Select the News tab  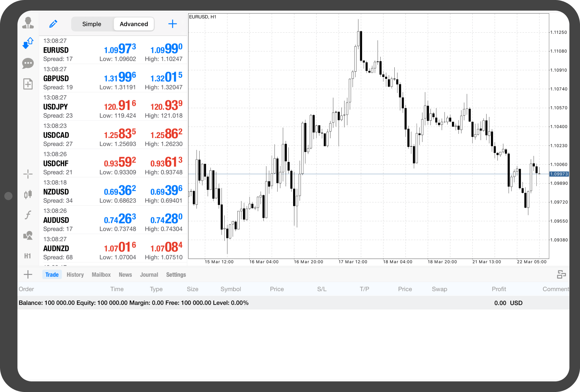[x=125, y=275]
